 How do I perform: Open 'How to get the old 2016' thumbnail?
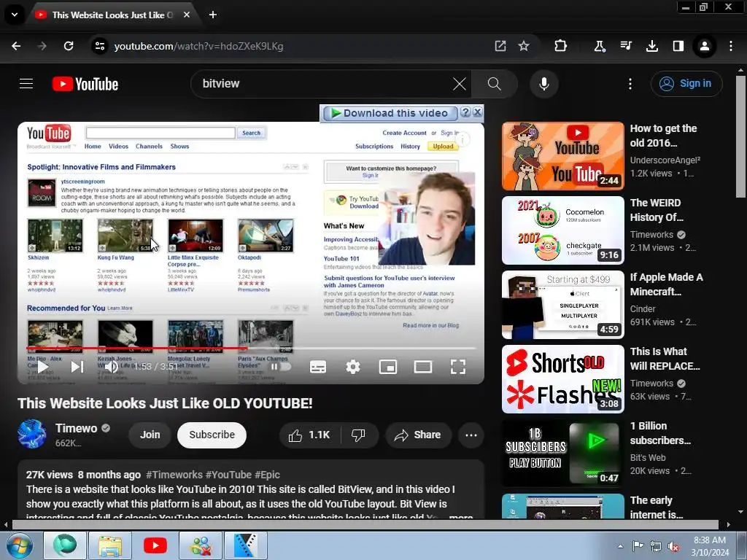tap(562, 156)
